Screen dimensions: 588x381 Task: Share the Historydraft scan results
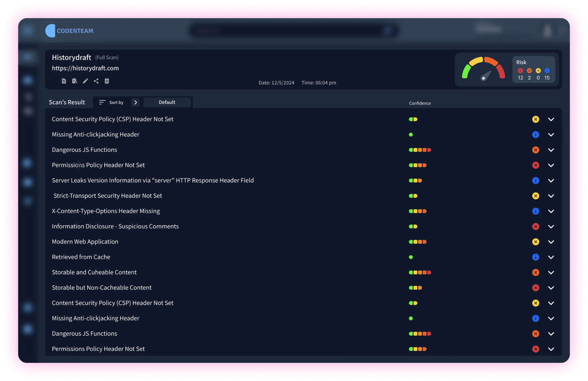pos(96,81)
